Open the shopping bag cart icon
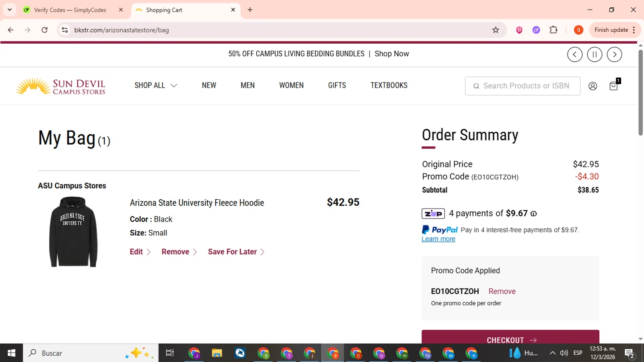Viewport: 644px width, 362px height. (x=614, y=85)
